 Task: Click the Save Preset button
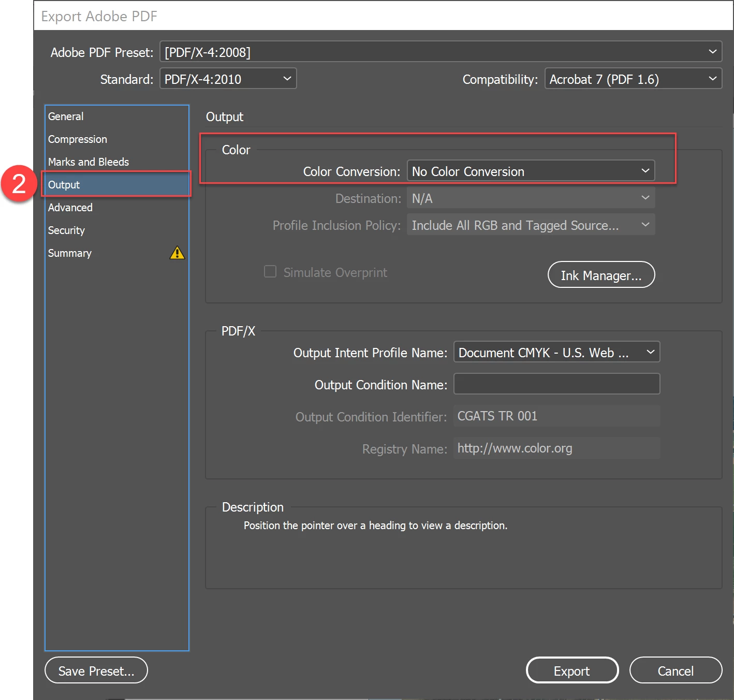pyautogui.click(x=96, y=670)
